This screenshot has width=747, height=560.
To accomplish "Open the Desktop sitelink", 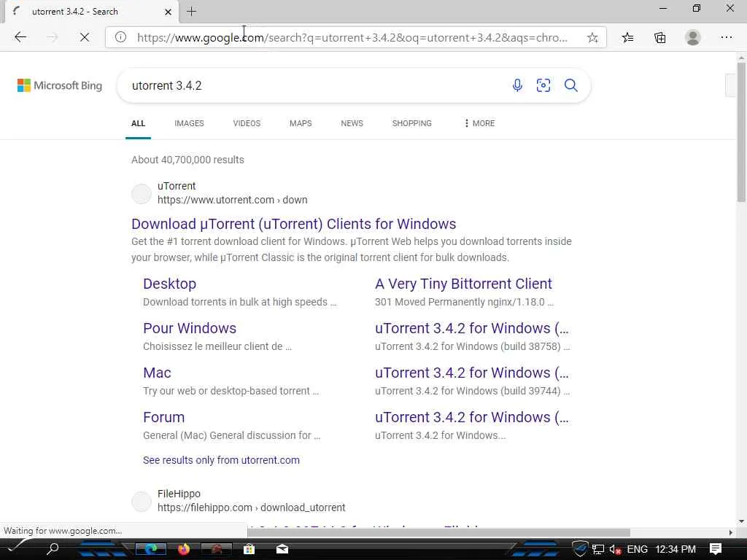I will 169,284.
